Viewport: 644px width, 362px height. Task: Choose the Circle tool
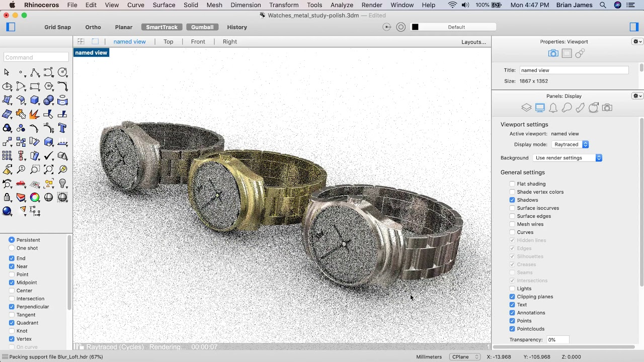click(62, 72)
